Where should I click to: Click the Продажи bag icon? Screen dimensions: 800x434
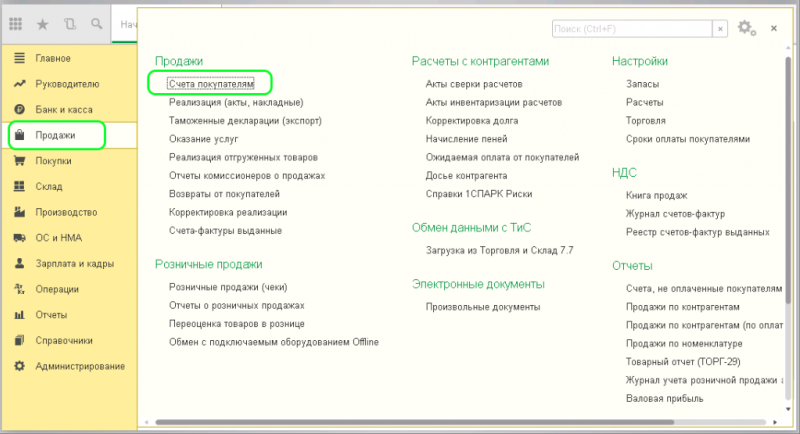pos(19,135)
